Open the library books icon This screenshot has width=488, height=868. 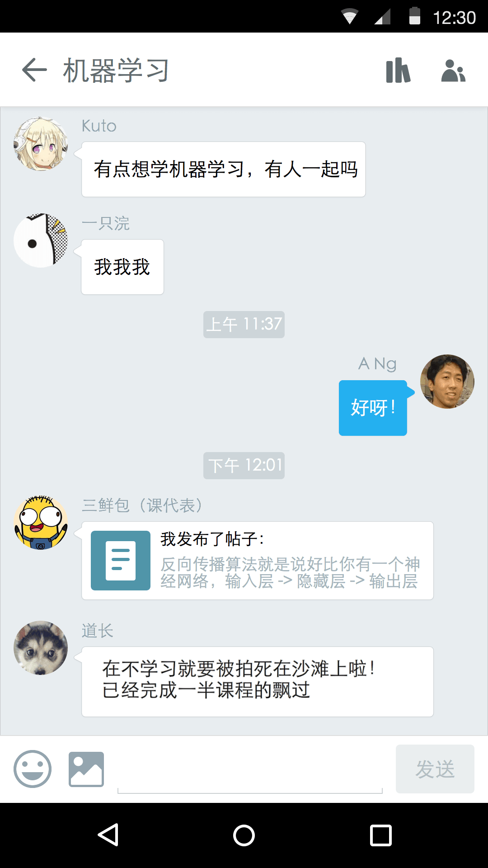[398, 70]
